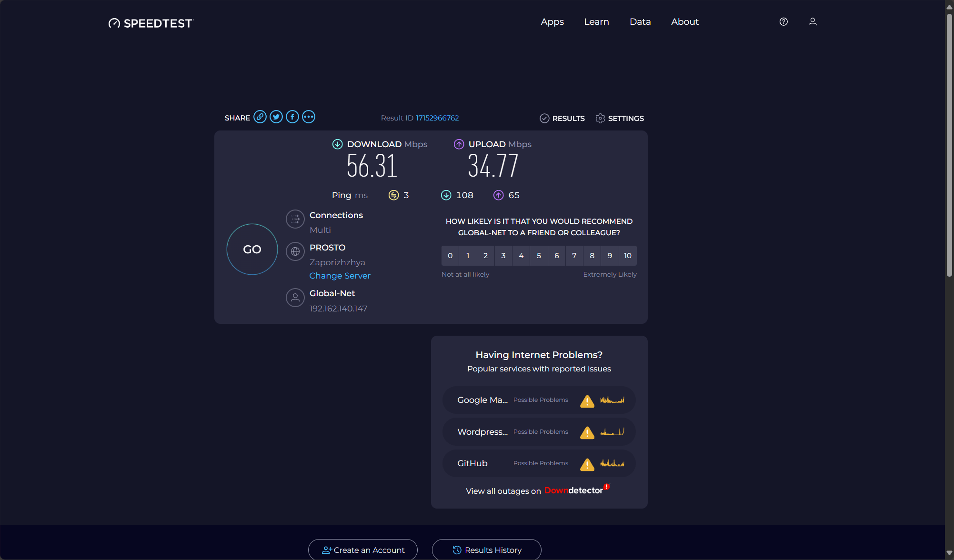Screen dimensions: 954x560
Task: Rate recommendation score 1
Action: click(x=468, y=256)
